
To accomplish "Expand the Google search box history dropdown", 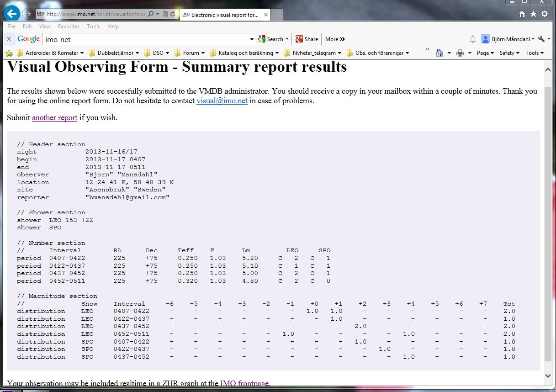I will point(252,39).
